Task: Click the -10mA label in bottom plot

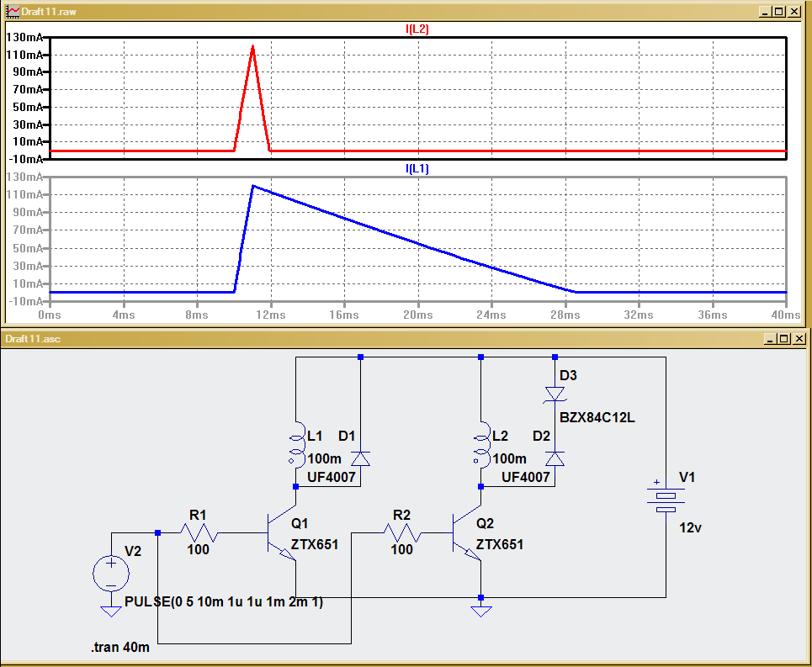Action: (25, 301)
